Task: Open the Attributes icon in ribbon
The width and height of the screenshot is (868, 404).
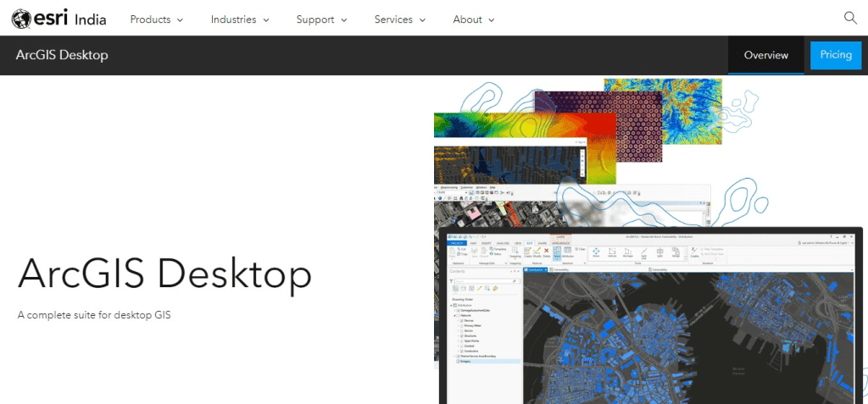Action: click(567, 252)
